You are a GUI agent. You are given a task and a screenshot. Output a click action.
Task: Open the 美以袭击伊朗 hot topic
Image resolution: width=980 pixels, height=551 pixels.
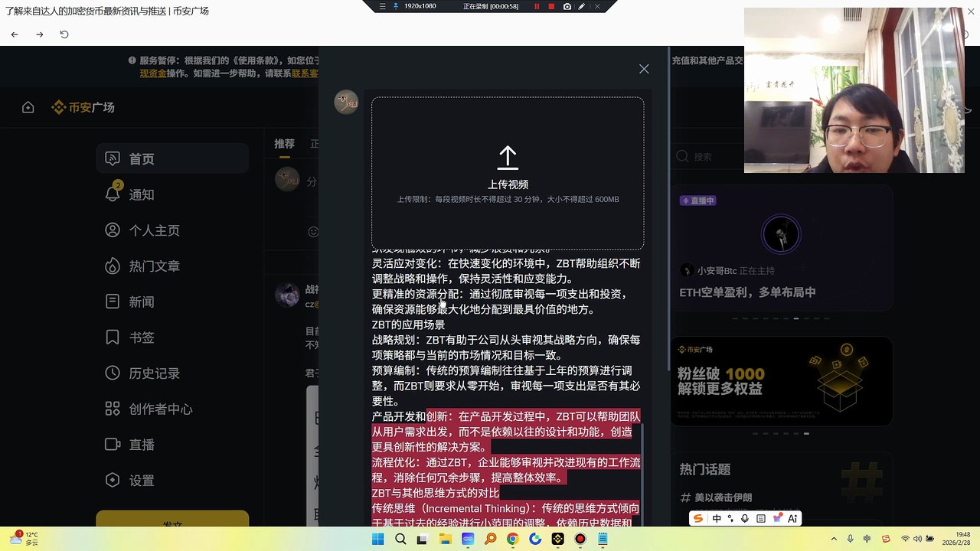tap(723, 497)
